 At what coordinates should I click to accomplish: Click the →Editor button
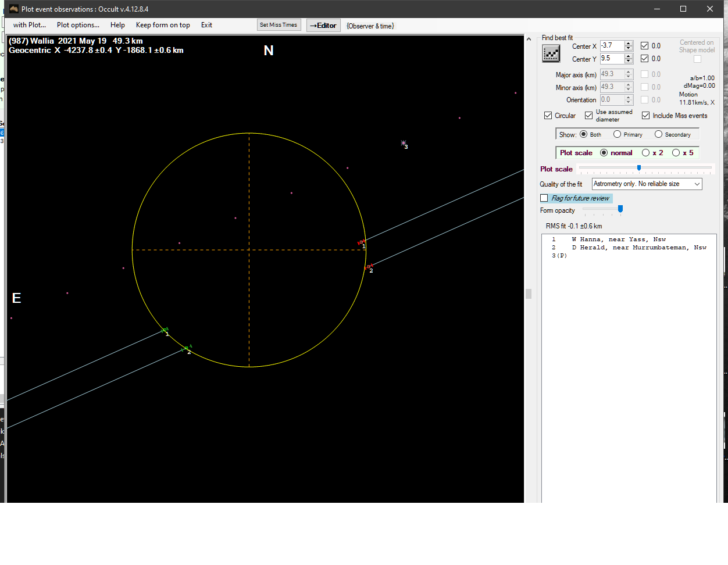tap(323, 26)
